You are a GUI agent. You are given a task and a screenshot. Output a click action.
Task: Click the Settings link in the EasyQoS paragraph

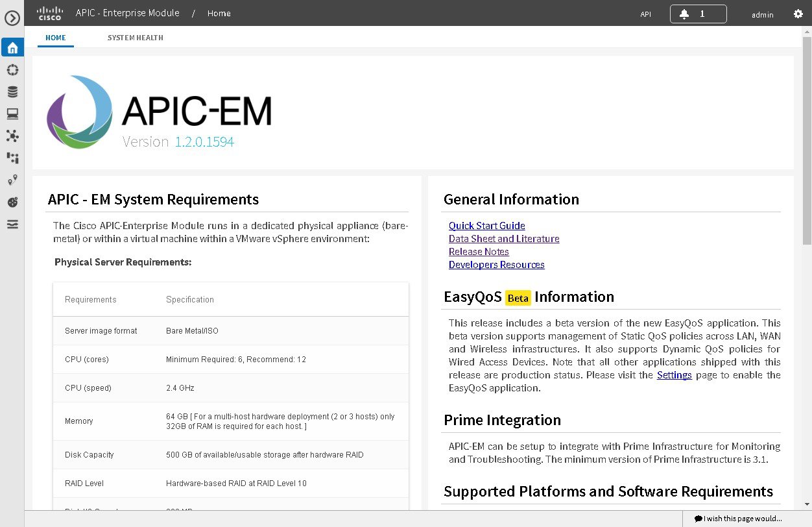674,374
